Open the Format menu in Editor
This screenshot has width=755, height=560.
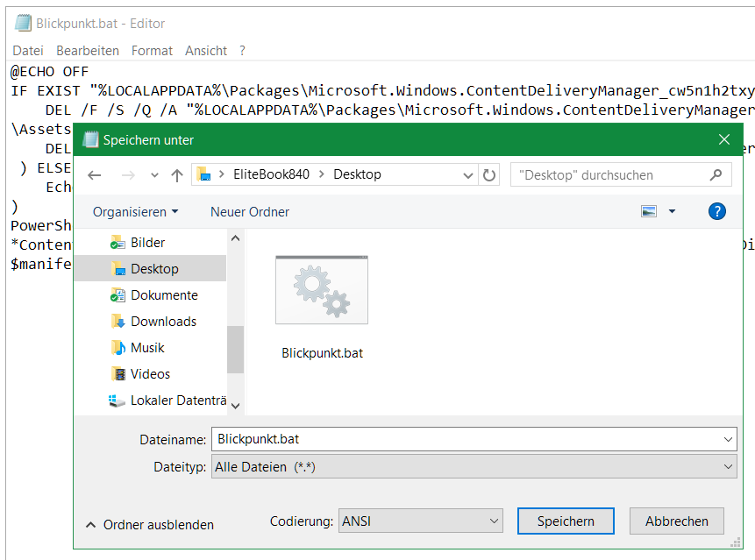[x=152, y=51]
